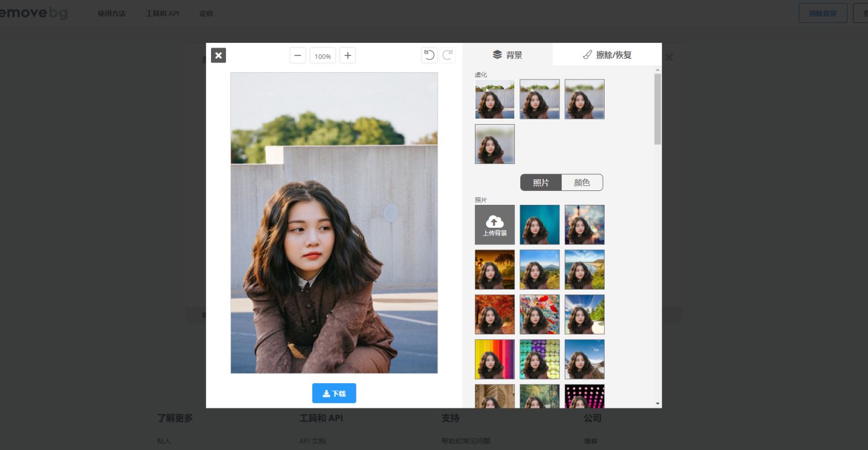Click the 消除背景 header button
This screenshot has height=450, width=868.
click(x=823, y=13)
